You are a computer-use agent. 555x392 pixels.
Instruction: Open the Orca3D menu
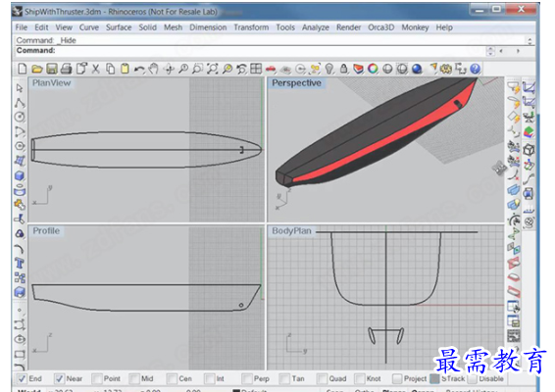tap(380, 27)
